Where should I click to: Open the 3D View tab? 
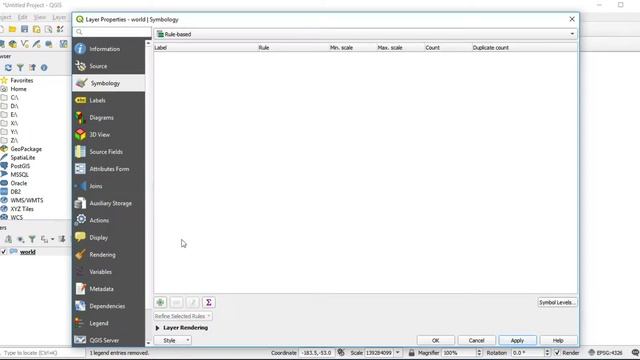108,134
